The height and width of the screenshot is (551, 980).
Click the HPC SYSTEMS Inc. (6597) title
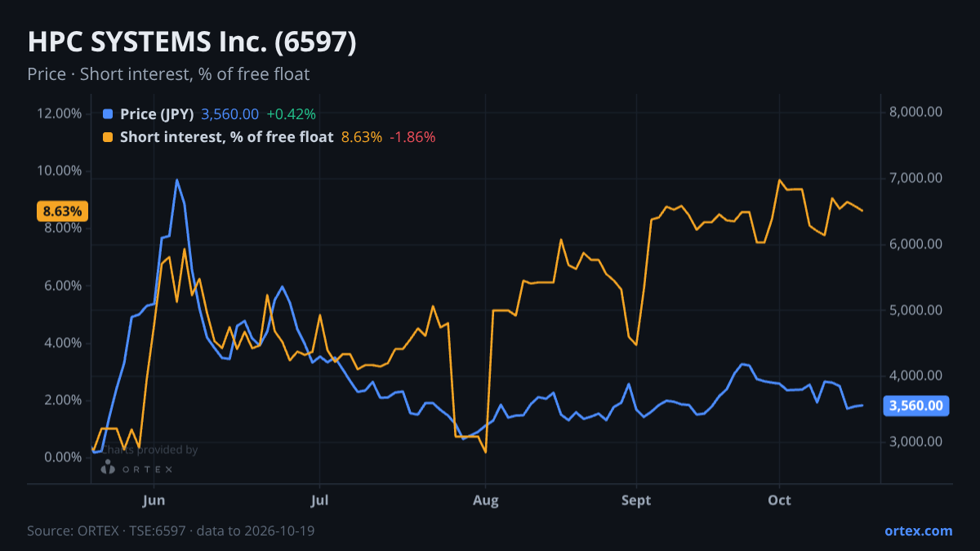coord(192,42)
